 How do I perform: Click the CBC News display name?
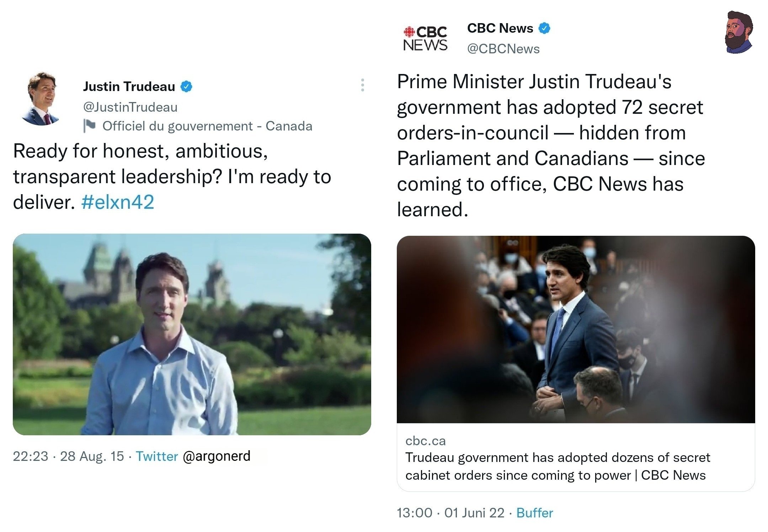coord(500,28)
